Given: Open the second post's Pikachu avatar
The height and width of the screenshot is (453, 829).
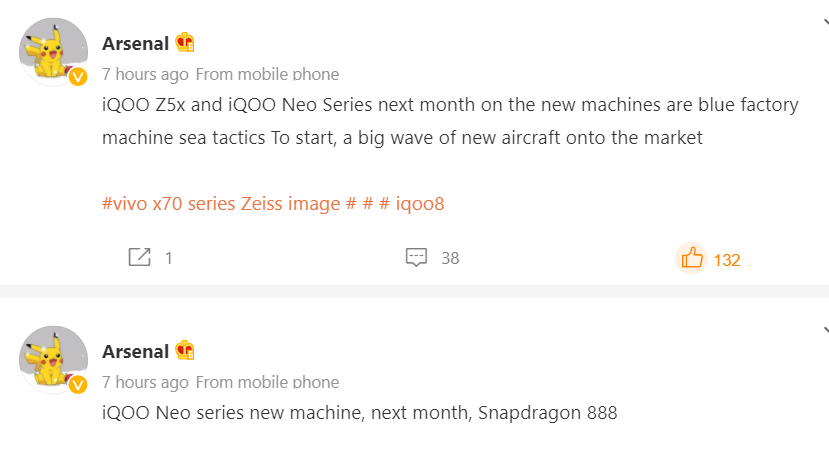Looking at the screenshot, I should [53, 359].
